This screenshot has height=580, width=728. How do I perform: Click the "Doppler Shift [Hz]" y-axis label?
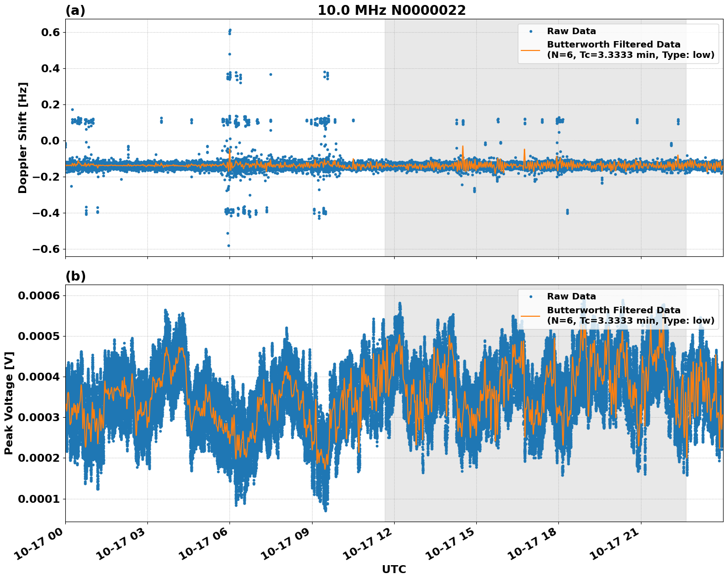(23, 138)
